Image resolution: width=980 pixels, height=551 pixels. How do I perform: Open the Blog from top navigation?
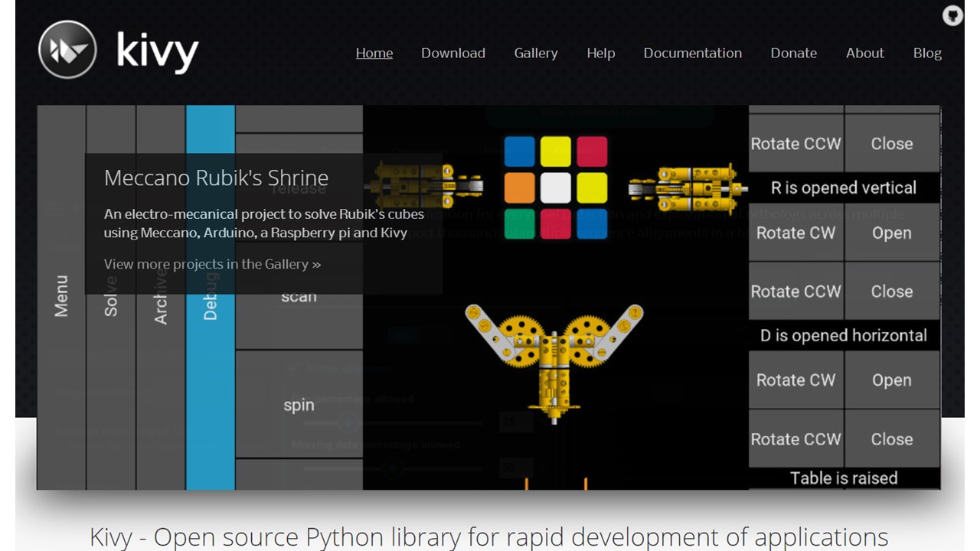click(x=926, y=53)
